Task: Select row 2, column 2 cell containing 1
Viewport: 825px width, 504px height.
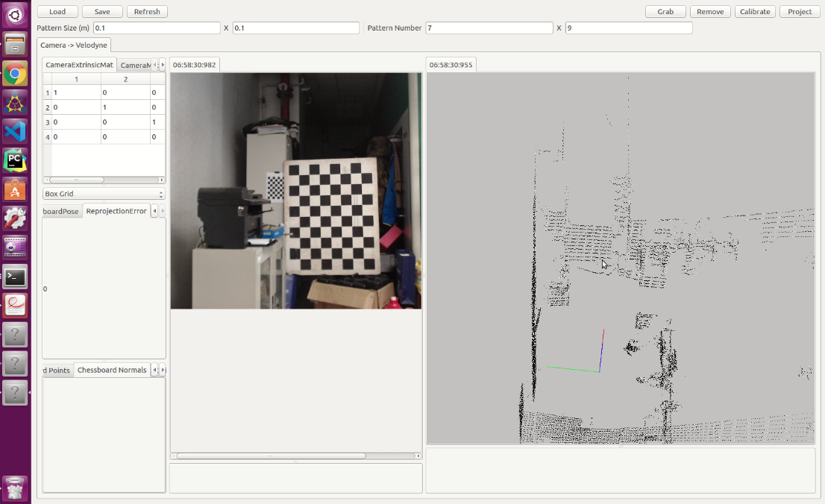Action: 126,107
